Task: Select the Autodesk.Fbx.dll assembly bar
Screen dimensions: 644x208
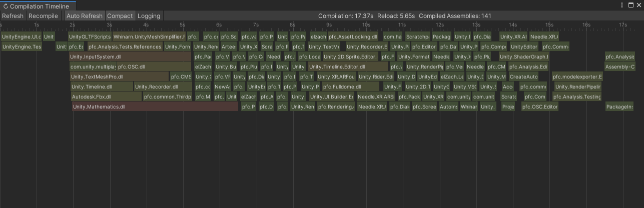Action: [x=106, y=96]
